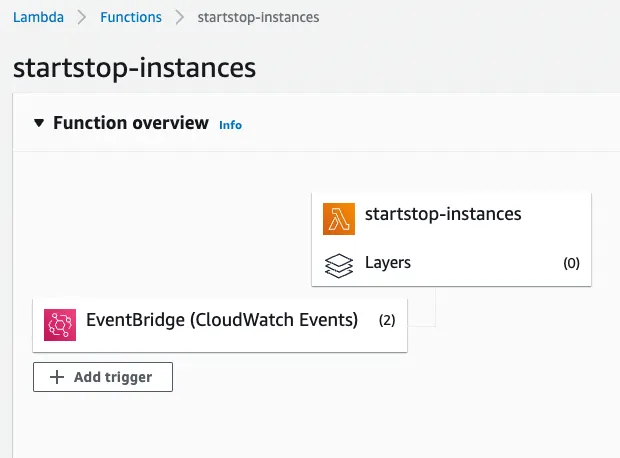Click the Function overview heading text

(x=131, y=123)
